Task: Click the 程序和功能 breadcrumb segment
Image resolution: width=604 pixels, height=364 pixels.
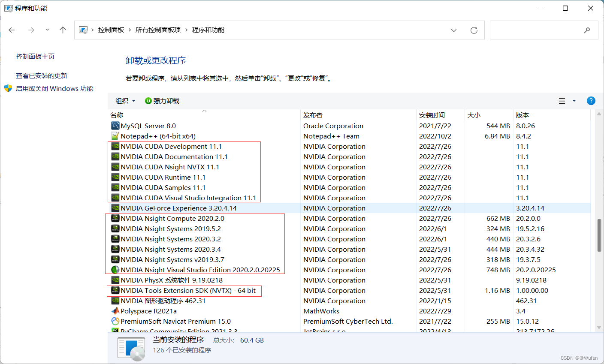Action: [x=208, y=30]
